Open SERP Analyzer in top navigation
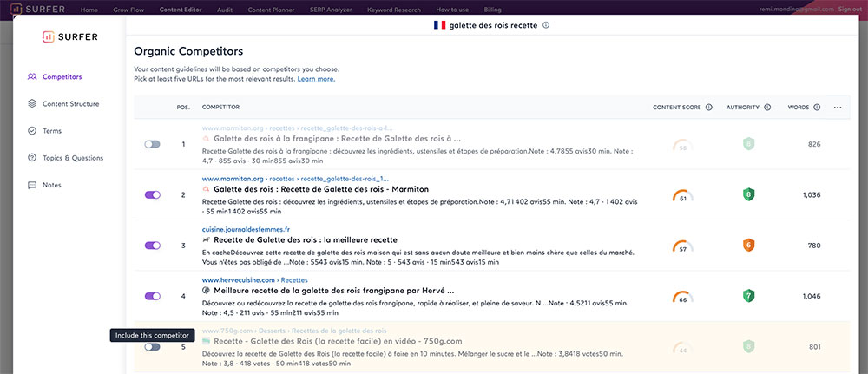 pyautogui.click(x=331, y=10)
